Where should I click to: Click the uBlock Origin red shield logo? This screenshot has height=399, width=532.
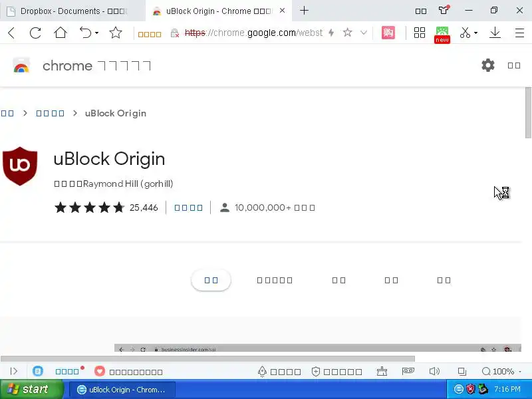[x=20, y=166]
